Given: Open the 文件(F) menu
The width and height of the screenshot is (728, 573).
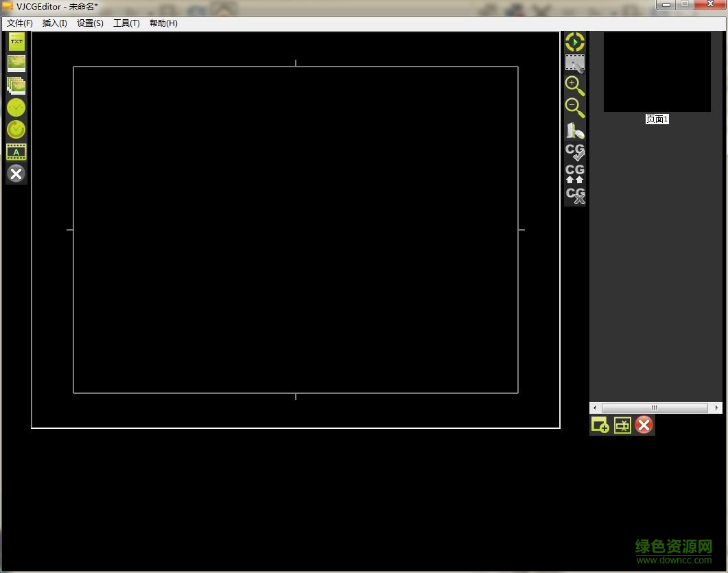Looking at the screenshot, I should click(x=19, y=23).
